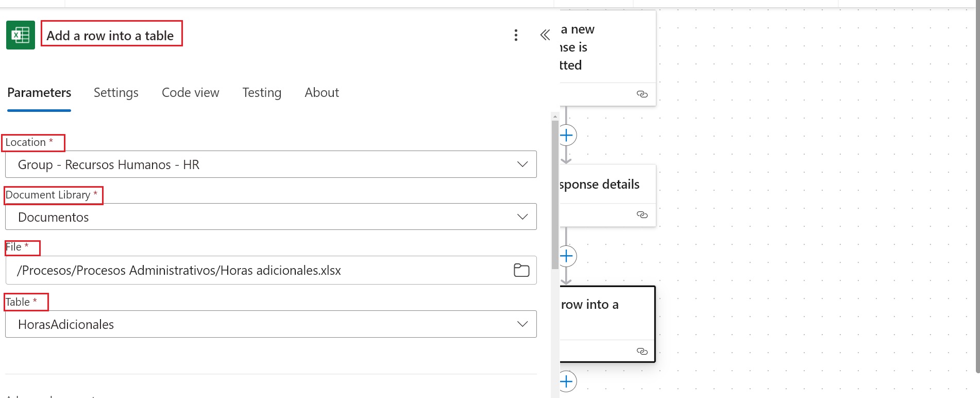Click the parameters panel vertical scrollbar

[555, 196]
